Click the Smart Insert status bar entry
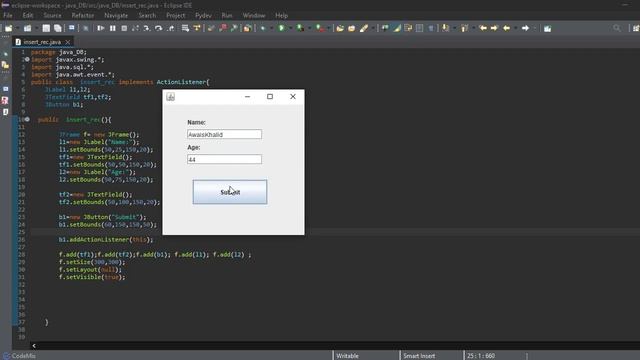640x360 pixels. [x=419, y=356]
